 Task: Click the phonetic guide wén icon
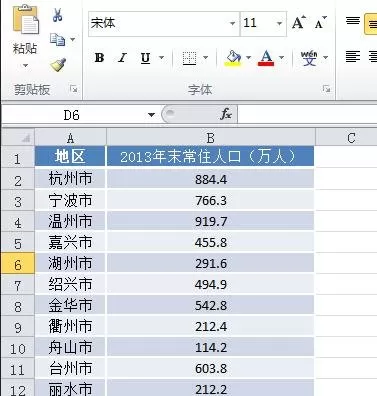pos(309,58)
